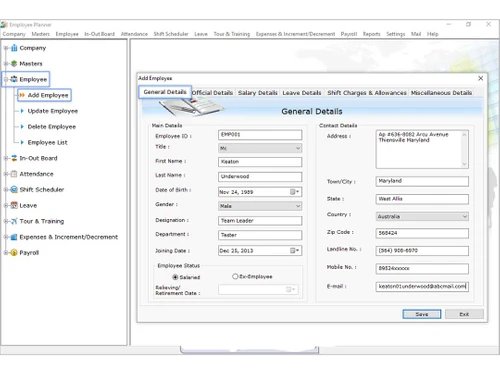This screenshot has width=500, height=375.
Task: Click the Save button
Action: [x=422, y=314]
